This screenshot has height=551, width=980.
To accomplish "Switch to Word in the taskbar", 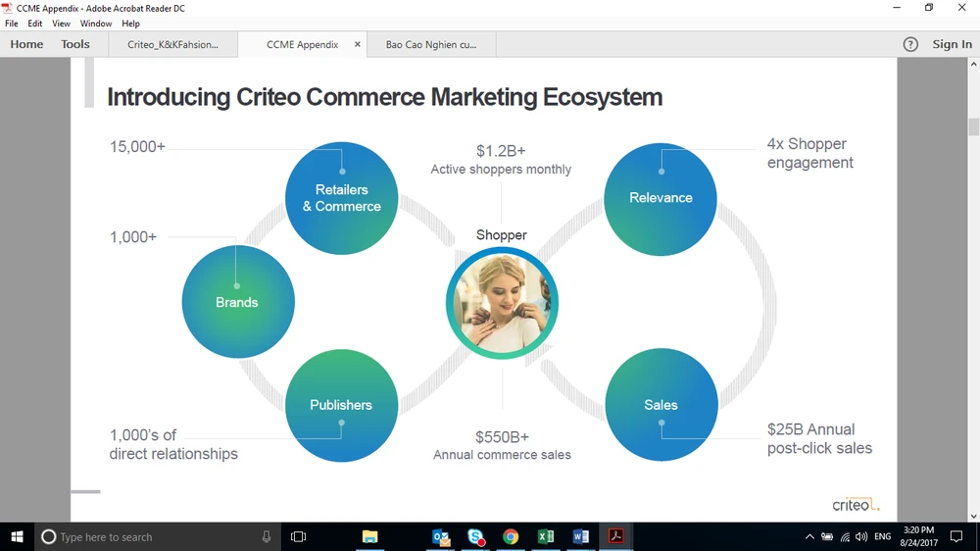I will coord(580,537).
